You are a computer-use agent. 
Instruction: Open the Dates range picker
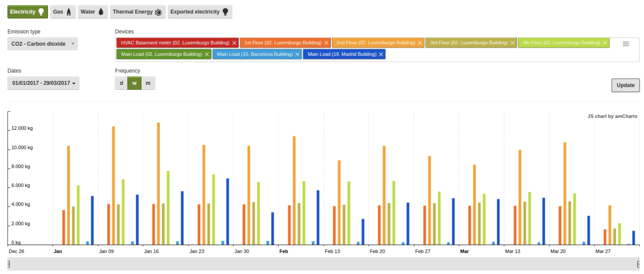point(43,83)
